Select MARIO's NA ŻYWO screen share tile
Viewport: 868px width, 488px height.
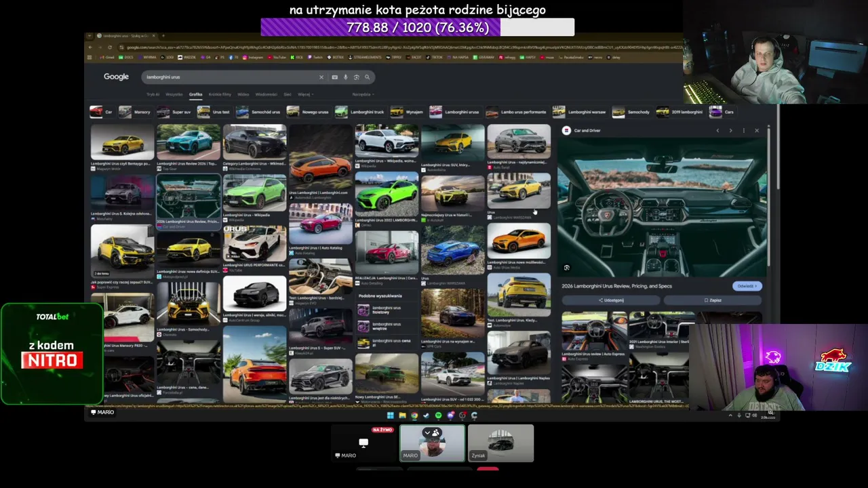click(x=363, y=443)
